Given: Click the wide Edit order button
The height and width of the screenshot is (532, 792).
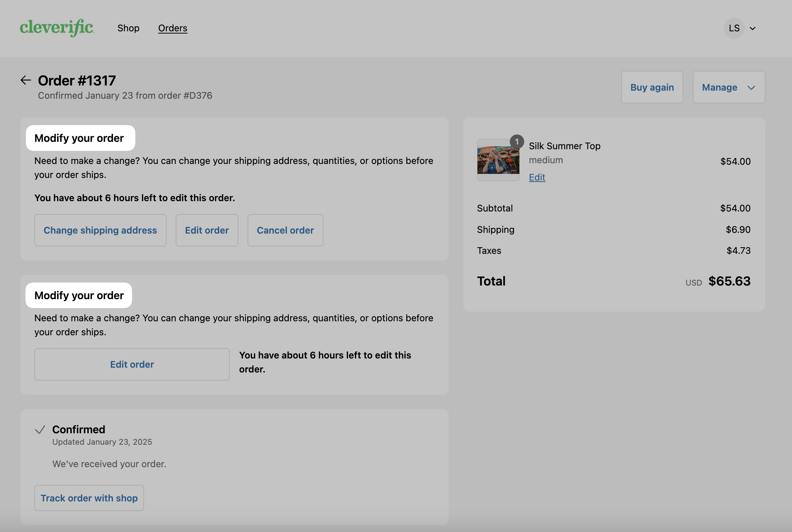Looking at the screenshot, I should click(x=132, y=364).
